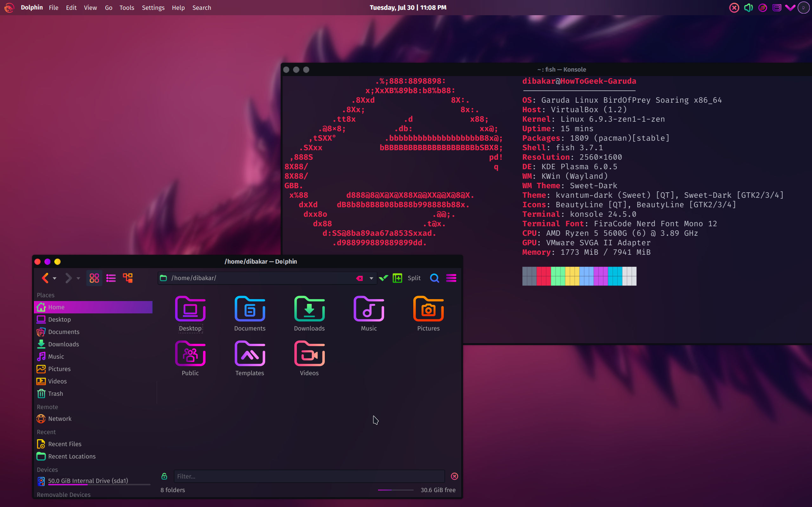Click the hamburger menu icon in toolbar
Screen dimensions: 812x507
[451, 278]
